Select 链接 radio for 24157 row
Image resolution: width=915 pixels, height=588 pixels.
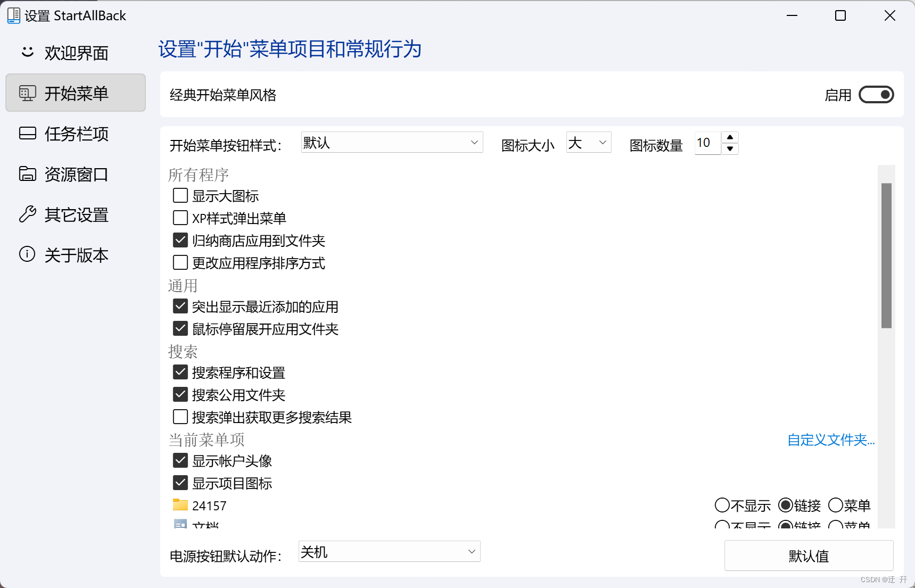tap(786, 504)
